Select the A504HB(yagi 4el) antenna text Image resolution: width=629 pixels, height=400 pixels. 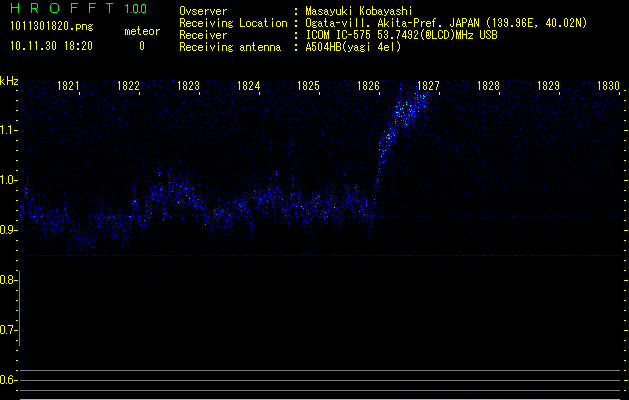[353, 47]
